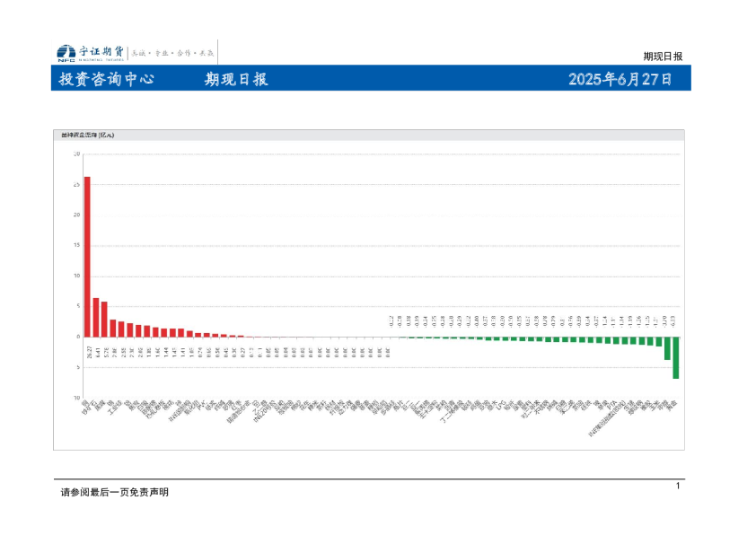756x535 pixels.
Task: Click the third red bar valued 5.78
Action: click(x=104, y=320)
